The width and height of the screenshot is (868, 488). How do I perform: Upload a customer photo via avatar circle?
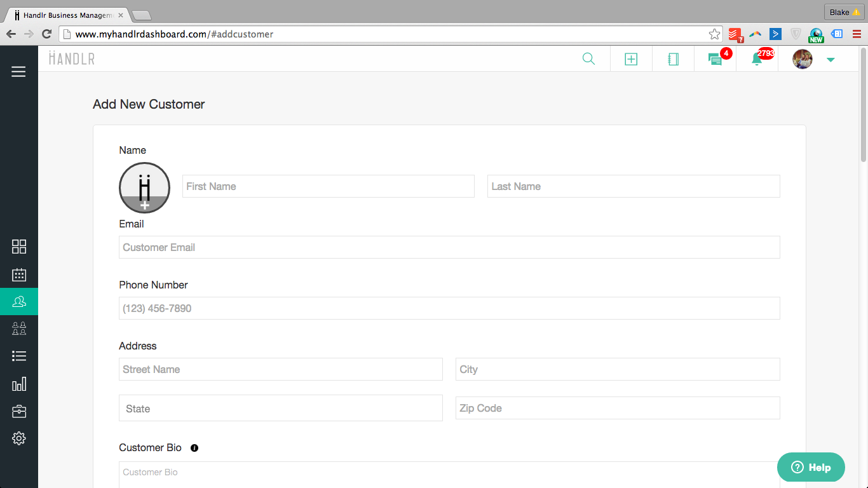tap(144, 188)
